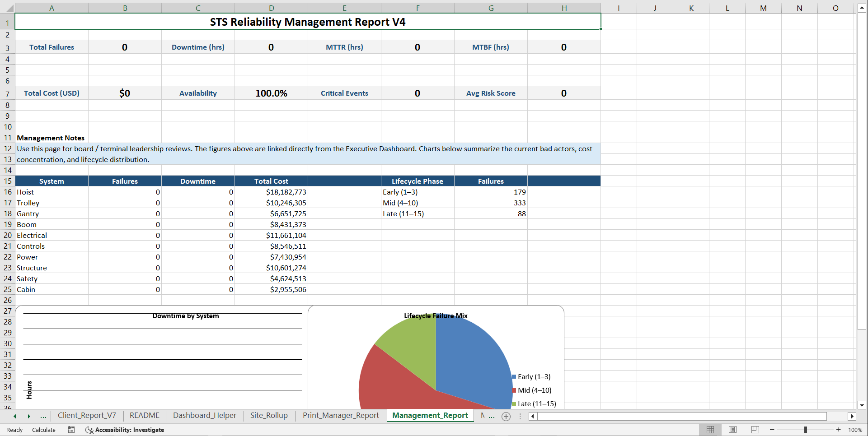Open the Dashboard_Helper sheet tab

pyautogui.click(x=204, y=415)
